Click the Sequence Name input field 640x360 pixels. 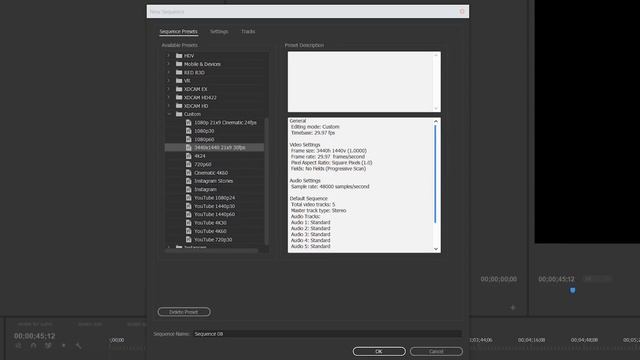point(327,334)
